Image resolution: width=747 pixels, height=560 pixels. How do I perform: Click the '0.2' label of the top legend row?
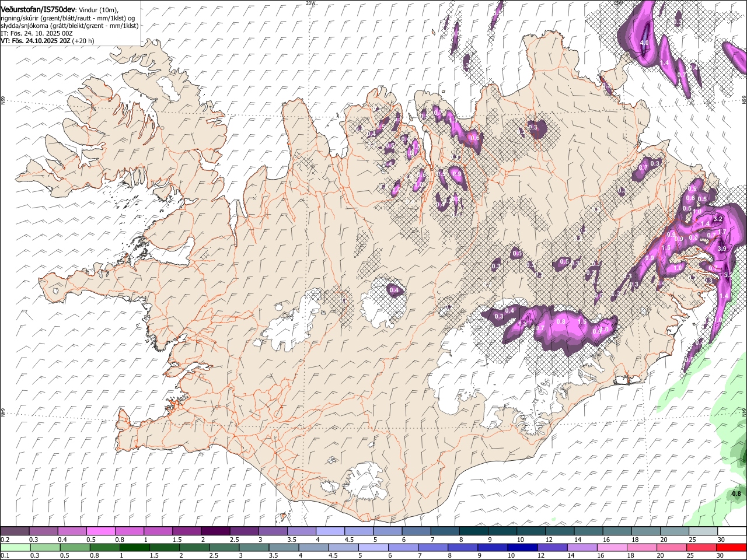pos(5,540)
